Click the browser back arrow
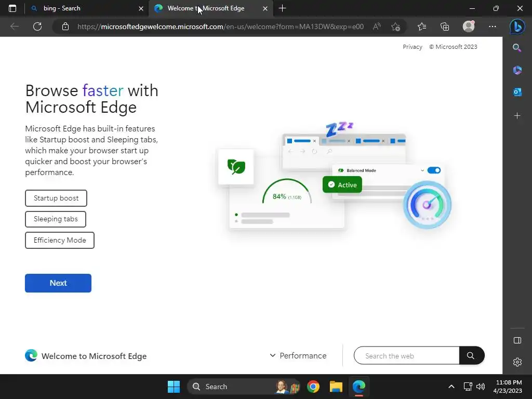The height and width of the screenshot is (399, 532). (x=14, y=26)
